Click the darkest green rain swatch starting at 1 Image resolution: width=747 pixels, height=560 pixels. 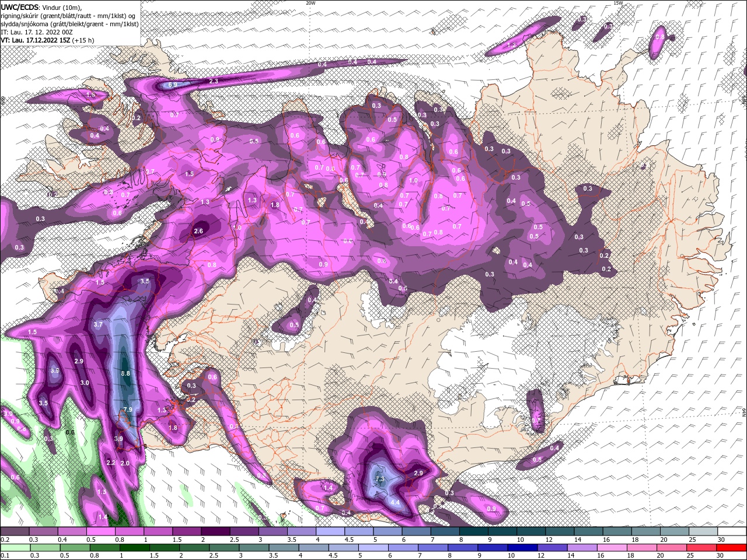(135, 547)
